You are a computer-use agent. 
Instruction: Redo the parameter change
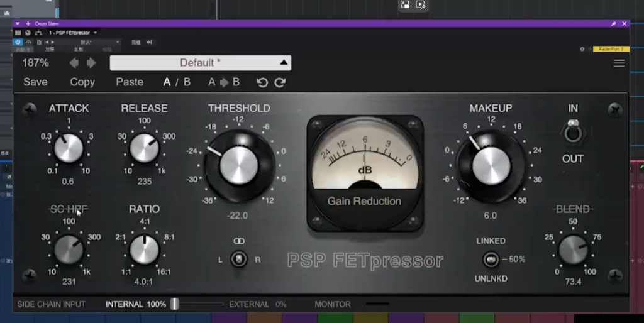click(280, 82)
